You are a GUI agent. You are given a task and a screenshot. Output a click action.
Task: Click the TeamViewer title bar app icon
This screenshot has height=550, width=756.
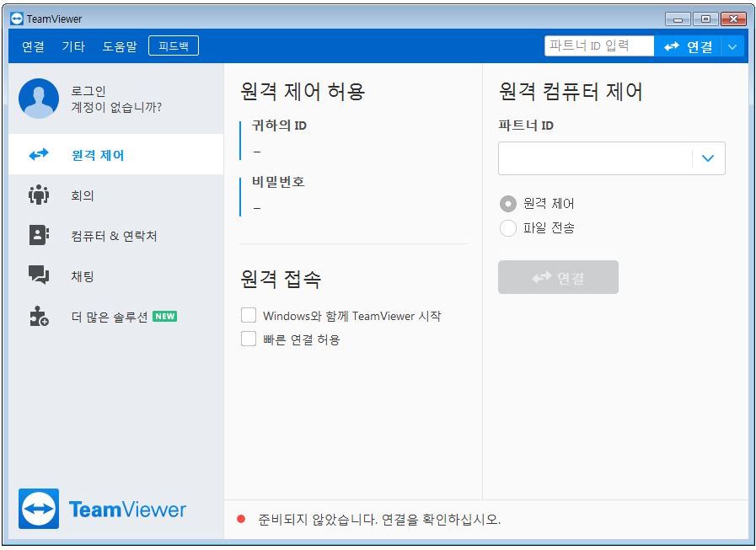pyautogui.click(x=16, y=19)
